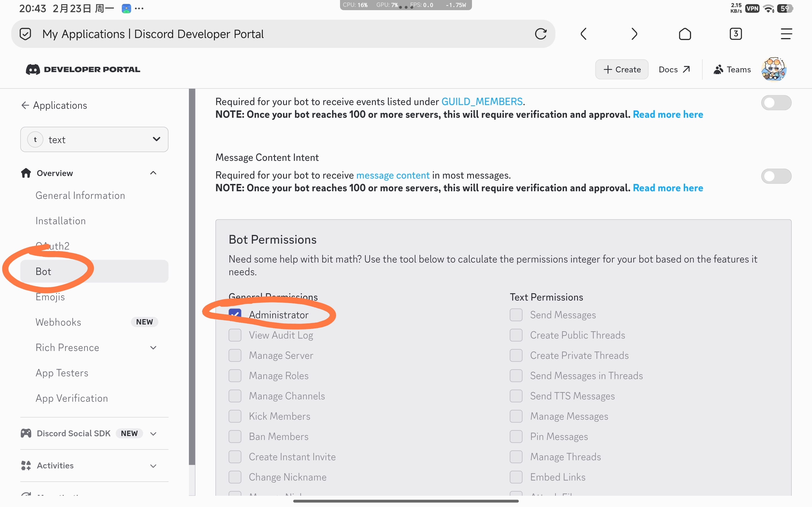Open the GUILD_MEMBERS link
The height and width of the screenshot is (507, 812).
pyautogui.click(x=482, y=102)
